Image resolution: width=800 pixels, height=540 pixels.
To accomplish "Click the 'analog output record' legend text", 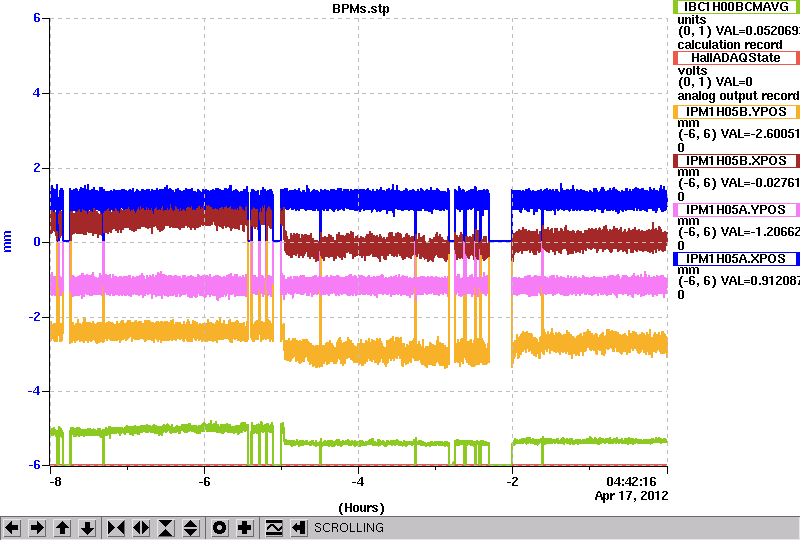I will pyautogui.click(x=738, y=96).
